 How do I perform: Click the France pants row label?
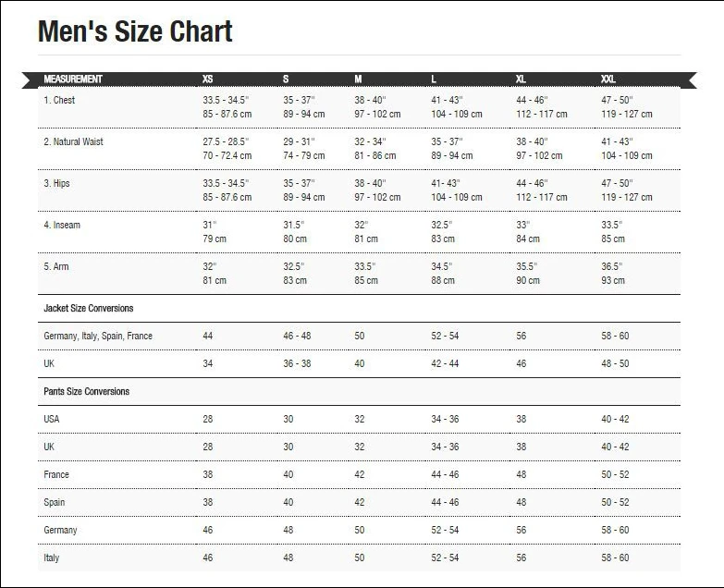56,474
